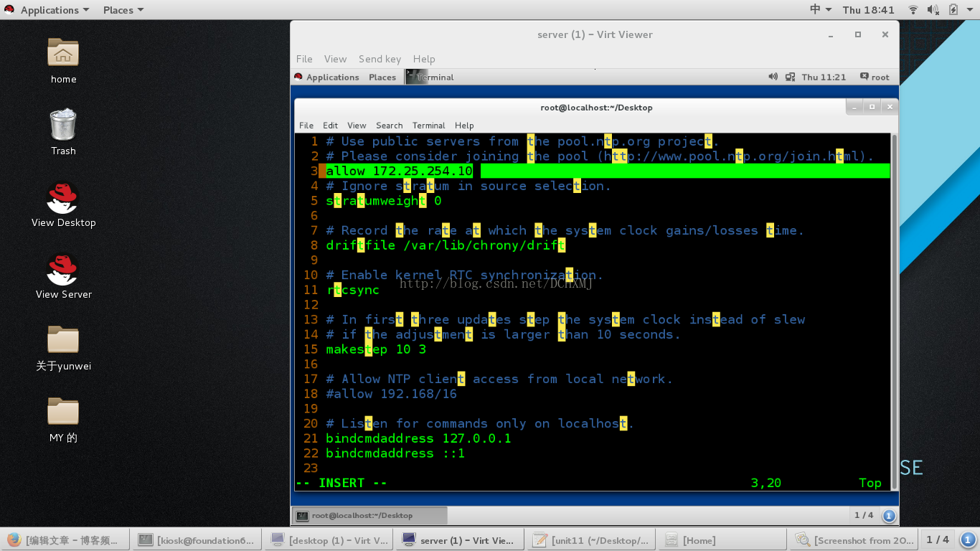Click terminal vertical scrollbar
The width and height of the screenshot is (980, 551).
click(894, 311)
